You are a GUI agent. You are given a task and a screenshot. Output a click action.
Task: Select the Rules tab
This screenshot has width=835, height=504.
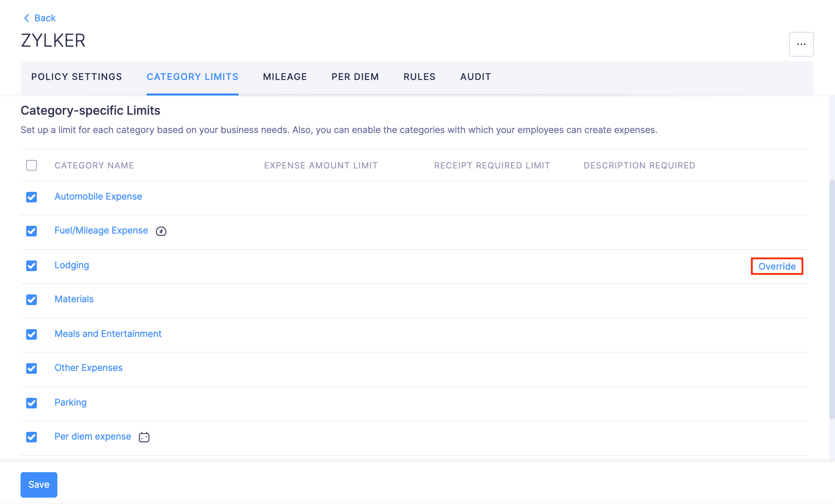(x=419, y=77)
